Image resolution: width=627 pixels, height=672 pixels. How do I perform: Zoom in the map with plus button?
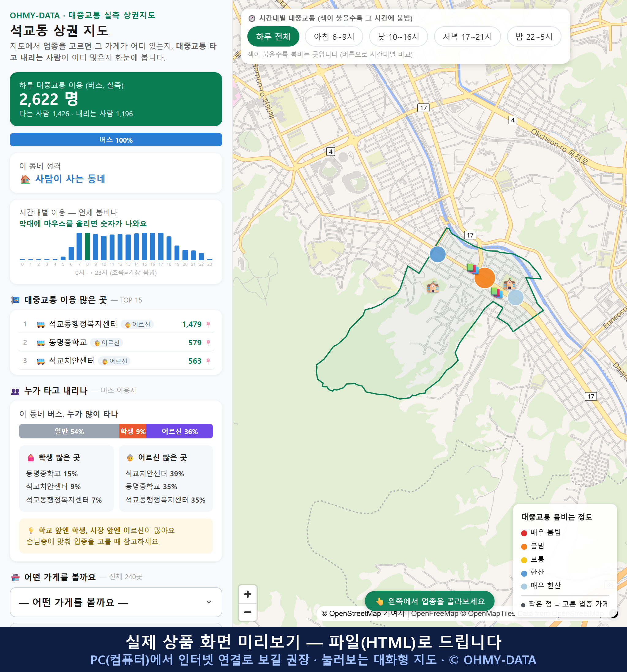click(x=247, y=594)
